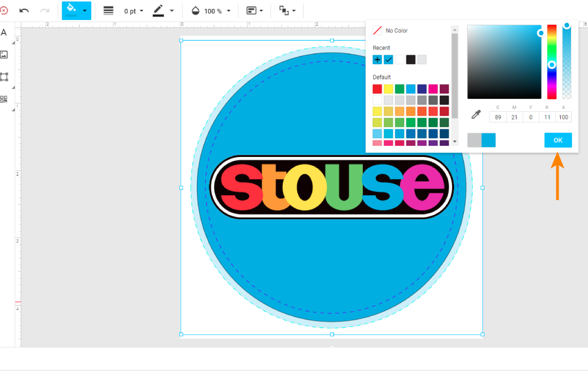This screenshot has width=588, height=371.
Task: Pick the red default swatch in first row
Action: [x=377, y=89]
